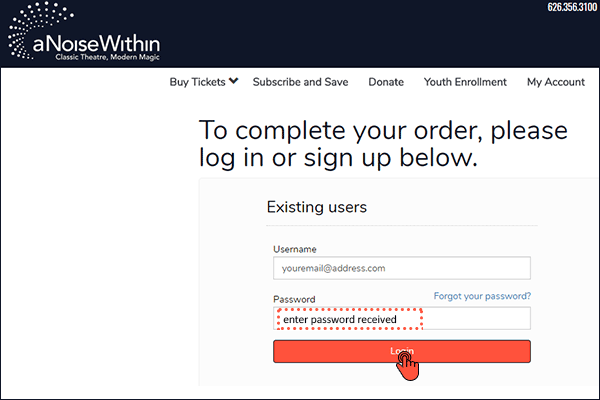
Task: Click the dotted red password highlight box
Action: click(x=348, y=319)
